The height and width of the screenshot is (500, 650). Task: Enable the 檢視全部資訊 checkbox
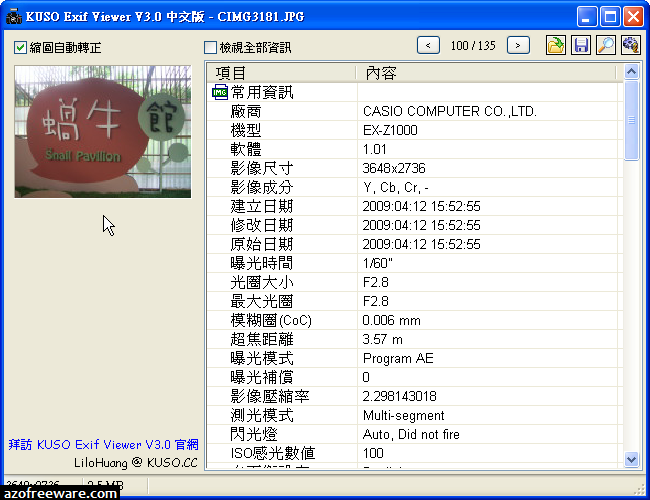210,47
